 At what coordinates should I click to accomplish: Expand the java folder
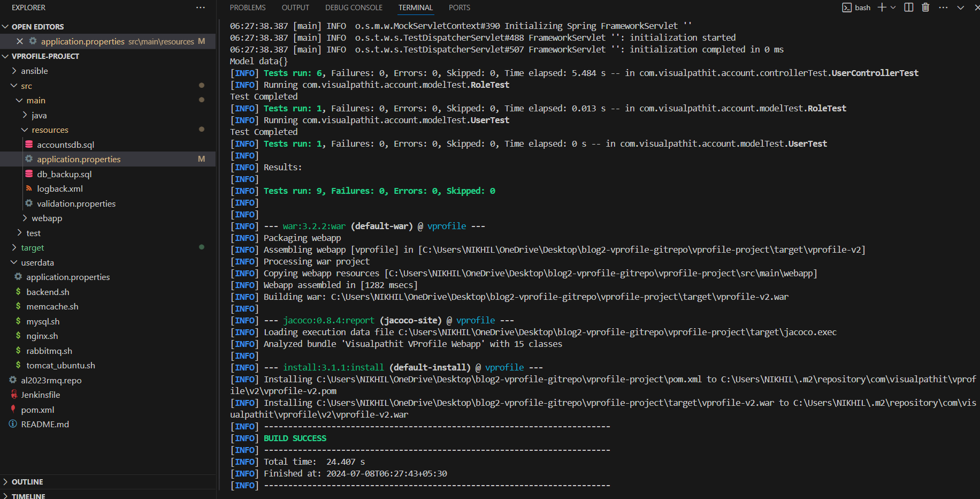25,115
